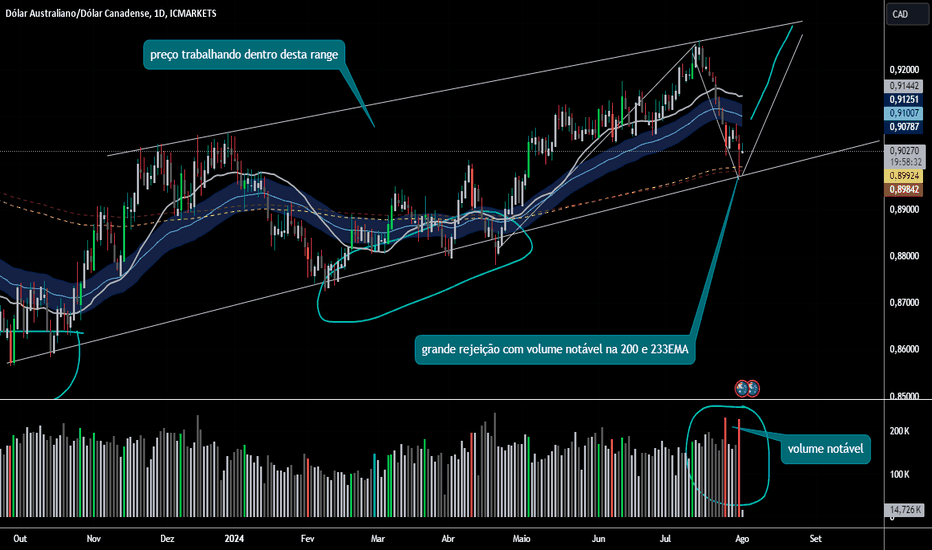Click the 14,726K volume value label
The width and height of the screenshot is (932, 550).
click(x=906, y=510)
